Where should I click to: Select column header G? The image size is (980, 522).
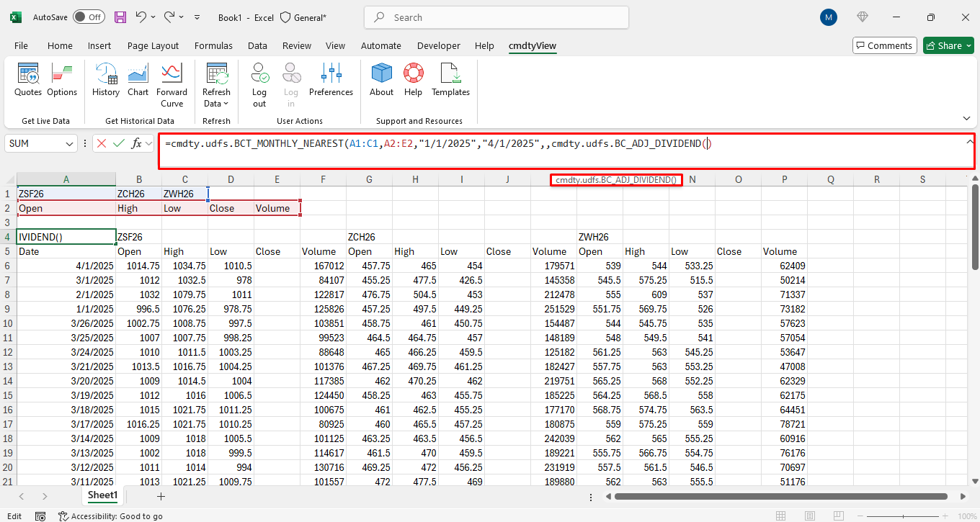click(369, 179)
